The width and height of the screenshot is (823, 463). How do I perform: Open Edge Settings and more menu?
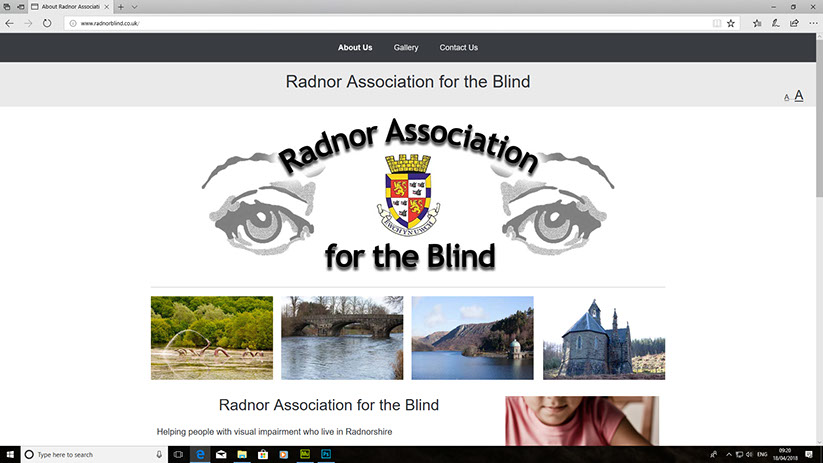click(813, 23)
